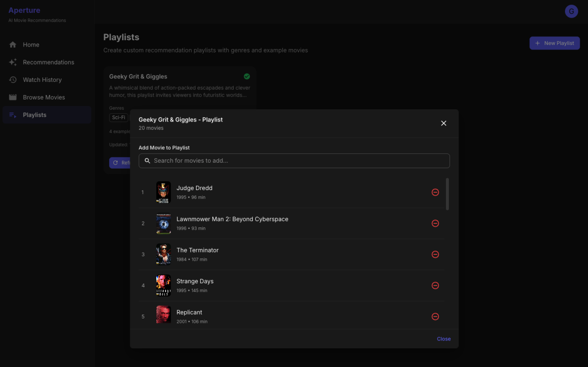
Task: Remove Judge Dredd using its minus icon
Action: [435, 192]
